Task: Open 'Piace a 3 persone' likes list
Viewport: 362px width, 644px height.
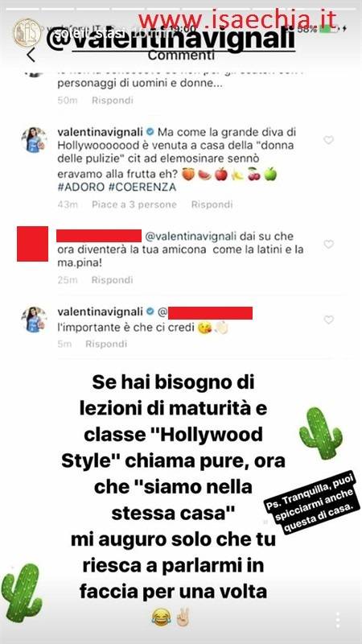Action: coord(134,204)
